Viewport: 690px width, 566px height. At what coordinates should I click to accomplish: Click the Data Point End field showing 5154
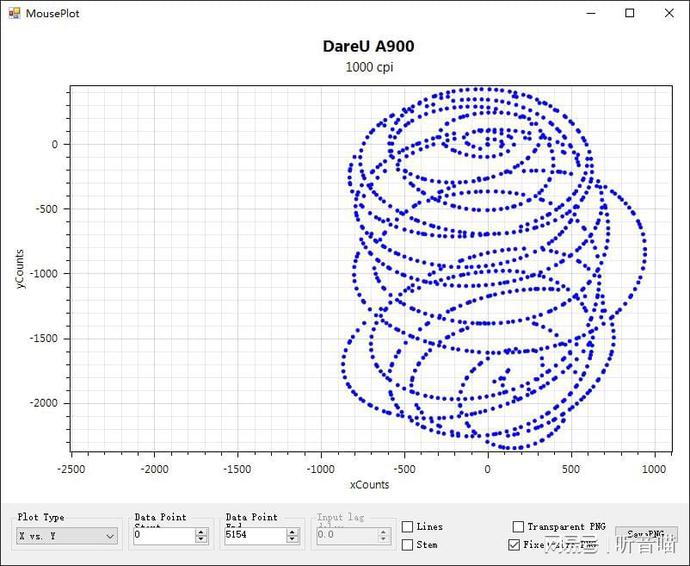pyautogui.click(x=254, y=536)
